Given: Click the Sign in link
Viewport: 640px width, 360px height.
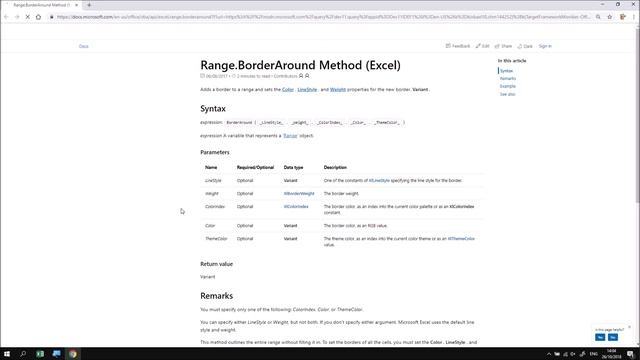Looking at the screenshot, I should (x=545, y=46).
